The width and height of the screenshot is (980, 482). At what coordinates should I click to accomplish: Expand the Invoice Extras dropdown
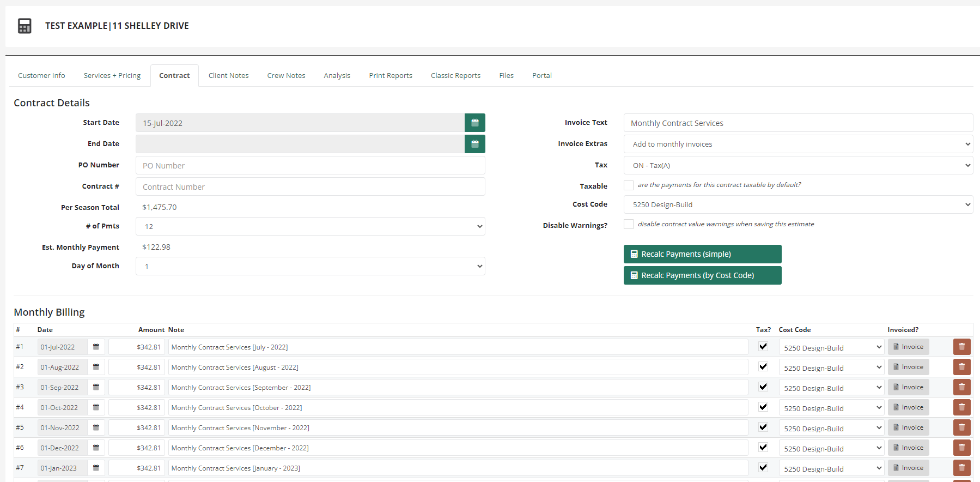click(798, 144)
